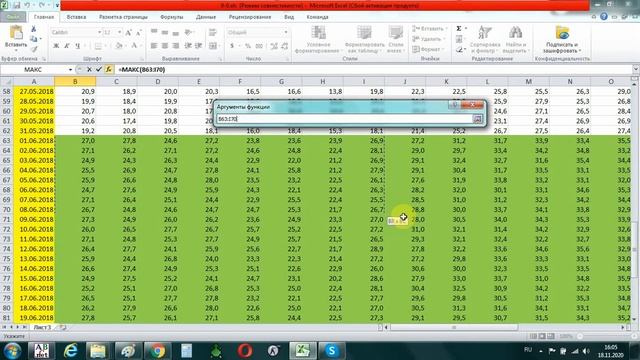Select the Лист3 sheet tab
The image size is (640, 360).
[x=42, y=327]
